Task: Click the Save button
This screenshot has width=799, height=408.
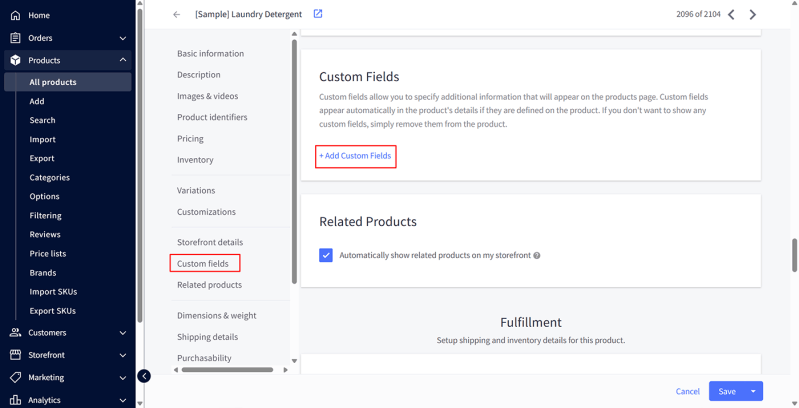Action: pos(727,391)
